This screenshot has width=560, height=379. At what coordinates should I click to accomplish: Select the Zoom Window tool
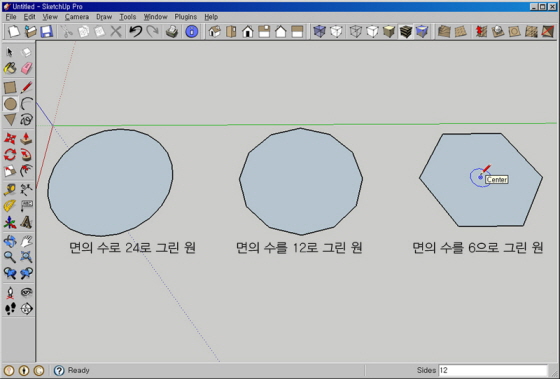pos(26,257)
